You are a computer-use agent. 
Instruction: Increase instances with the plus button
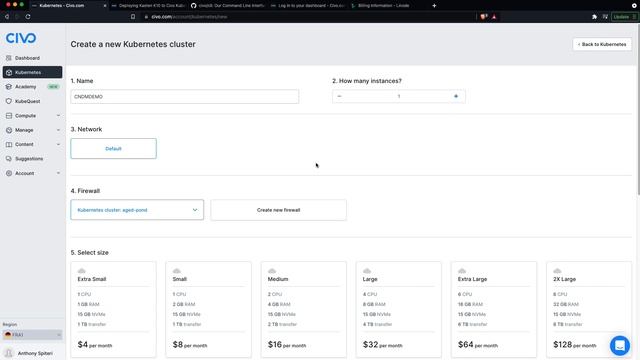[x=456, y=96]
